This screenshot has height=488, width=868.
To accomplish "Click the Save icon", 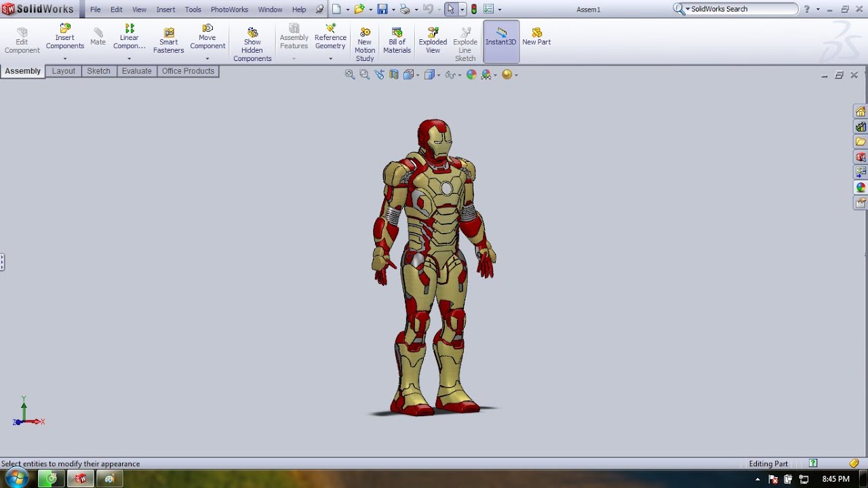I will (382, 9).
